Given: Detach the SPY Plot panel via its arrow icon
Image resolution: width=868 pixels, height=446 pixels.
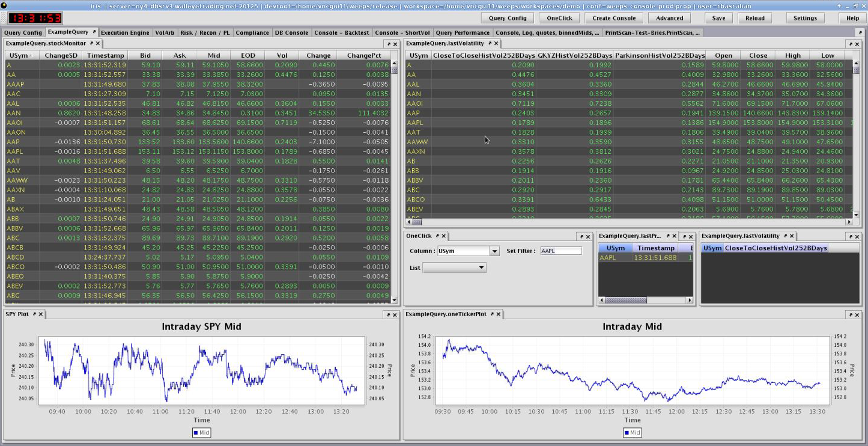Looking at the screenshot, I should tap(35, 314).
